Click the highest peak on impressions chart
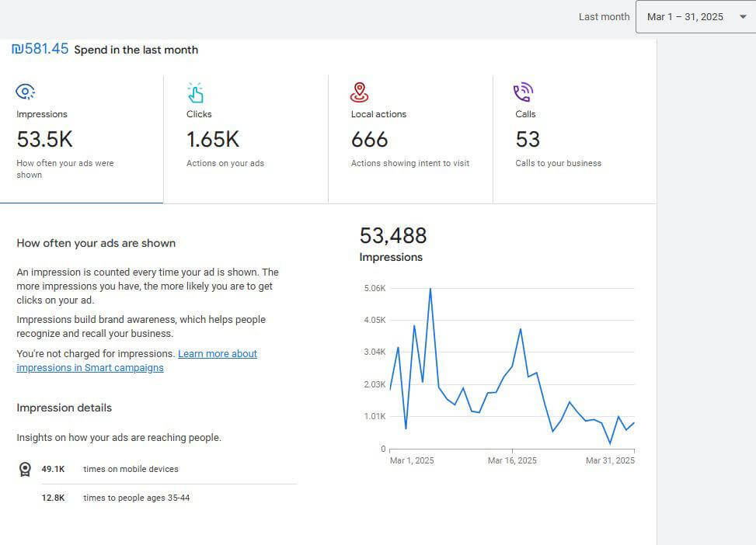This screenshot has height=545, width=756. (x=430, y=289)
